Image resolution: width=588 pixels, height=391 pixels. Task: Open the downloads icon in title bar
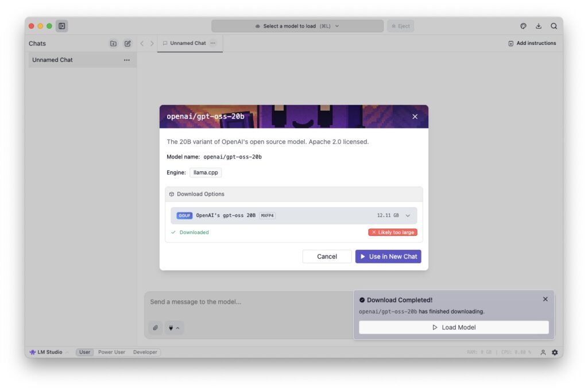tap(539, 26)
